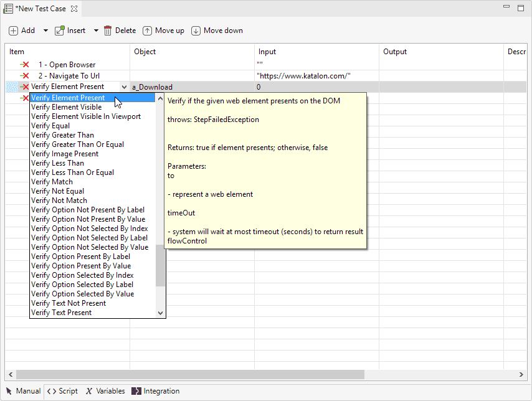Viewport: 532px width, 401px height.
Task: Choose Verify Option Selected By Index
Action: click(93, 275)
